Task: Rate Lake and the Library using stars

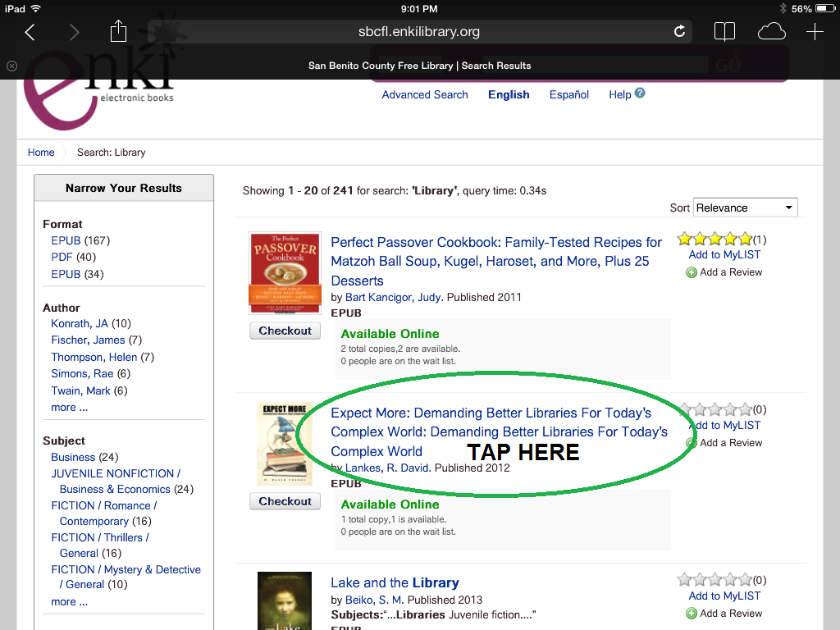Action: tap(714, 580)
